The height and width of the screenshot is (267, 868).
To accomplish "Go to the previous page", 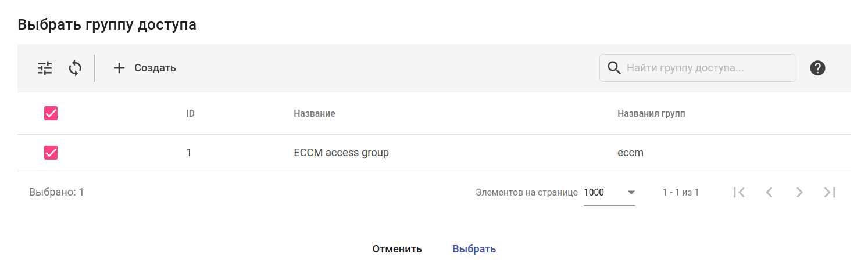I will click(x=769, y=192).
